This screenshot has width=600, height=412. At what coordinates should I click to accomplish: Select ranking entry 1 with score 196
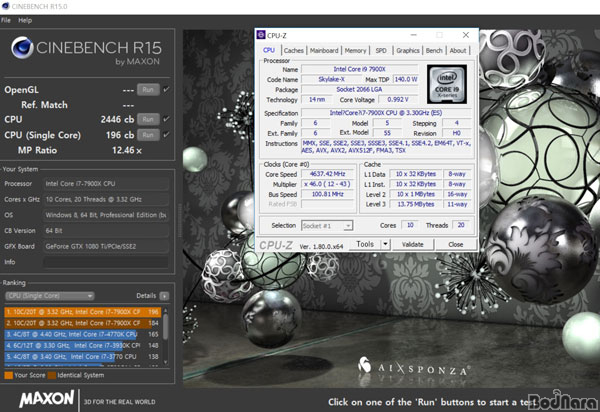coord(83,312)
